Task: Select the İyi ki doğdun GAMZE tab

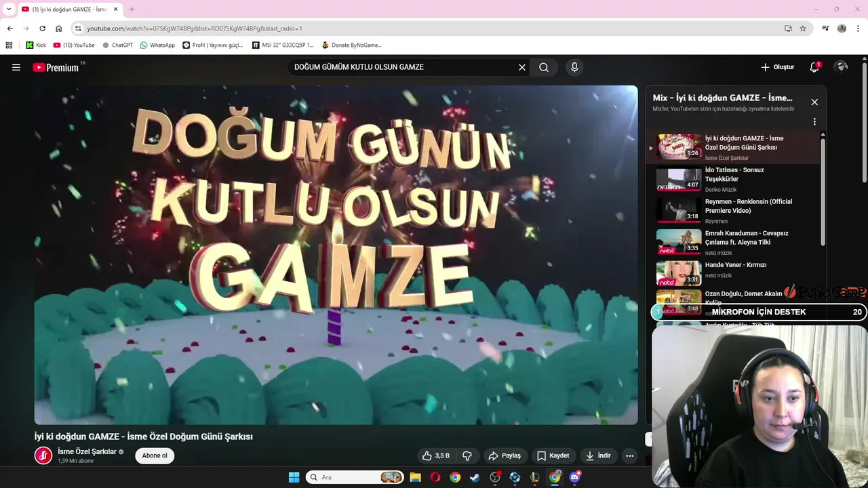Action: [x=69, y=9]
